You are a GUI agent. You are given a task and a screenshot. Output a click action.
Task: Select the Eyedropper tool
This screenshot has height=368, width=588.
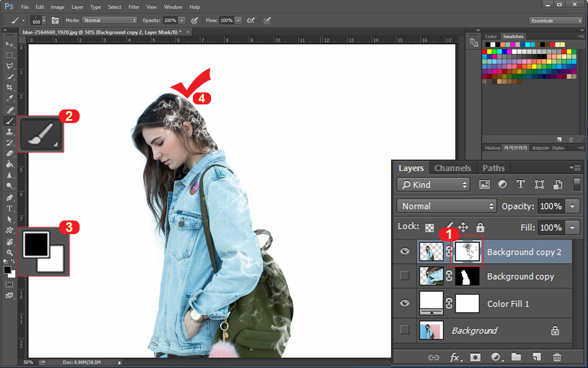[10, 98]
